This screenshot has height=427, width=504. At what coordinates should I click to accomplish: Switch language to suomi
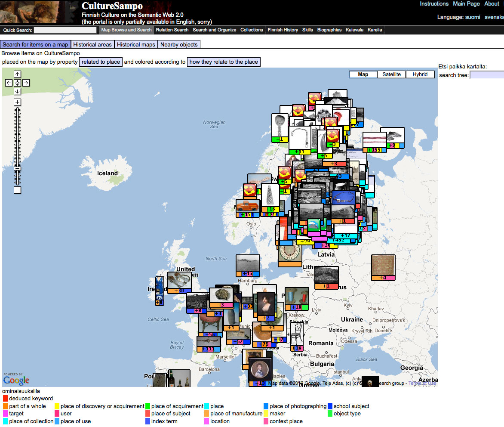tap(472, 17)
